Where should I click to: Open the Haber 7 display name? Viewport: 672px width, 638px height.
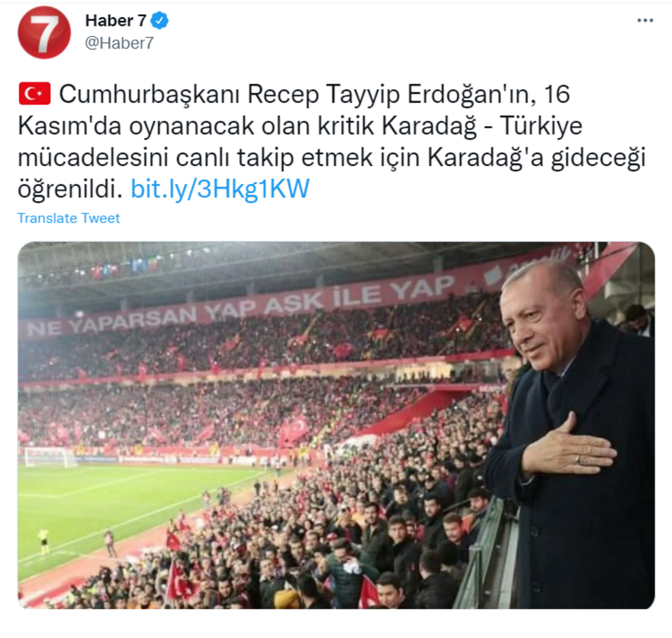[116, 21]
